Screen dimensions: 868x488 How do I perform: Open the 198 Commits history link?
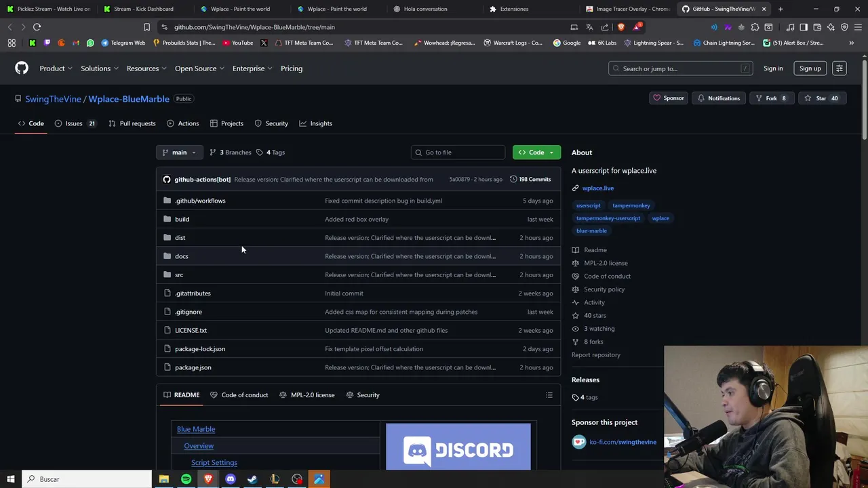[530, 180]
